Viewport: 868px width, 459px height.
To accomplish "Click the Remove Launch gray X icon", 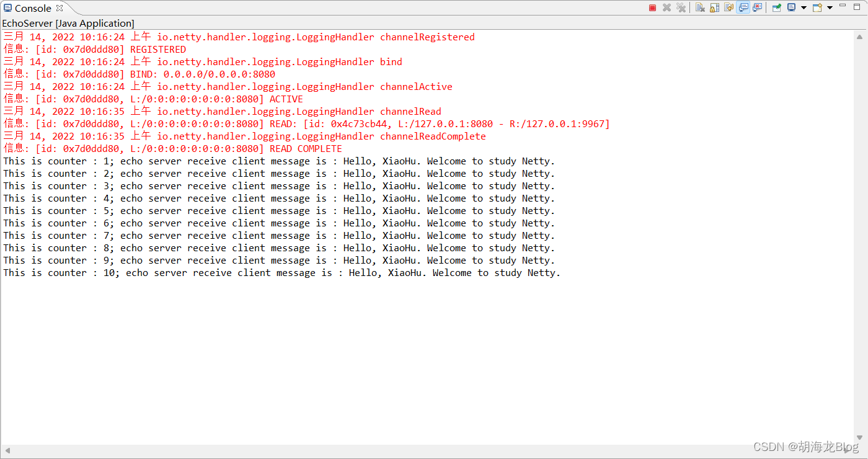I will [666, 7].
